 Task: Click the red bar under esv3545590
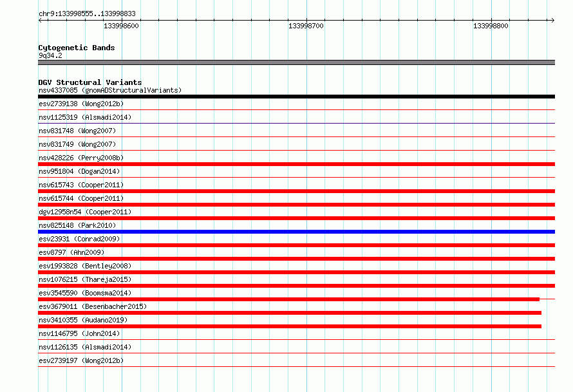tap(288, 299)
